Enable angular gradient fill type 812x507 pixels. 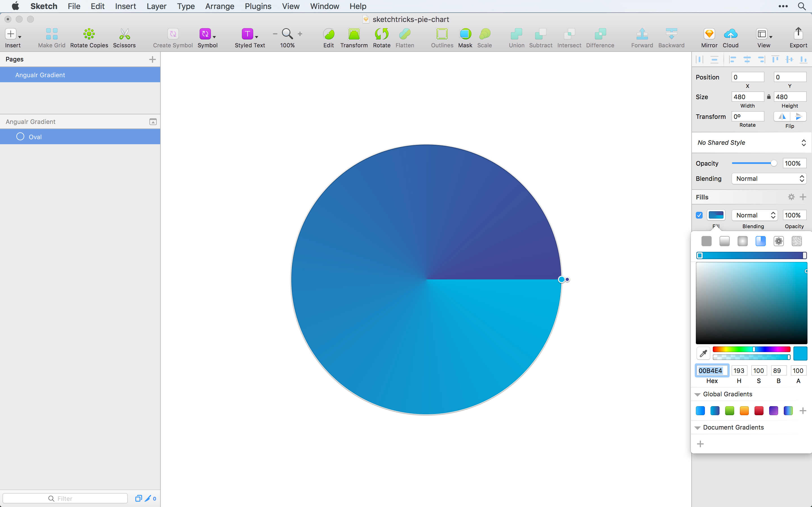click(x=760, y=240)
